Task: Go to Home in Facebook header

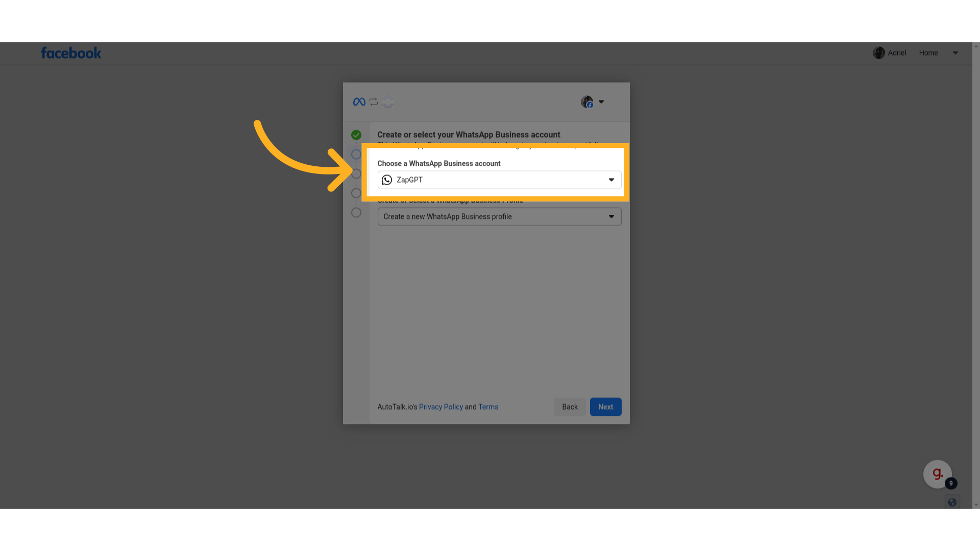Action: 928,53
